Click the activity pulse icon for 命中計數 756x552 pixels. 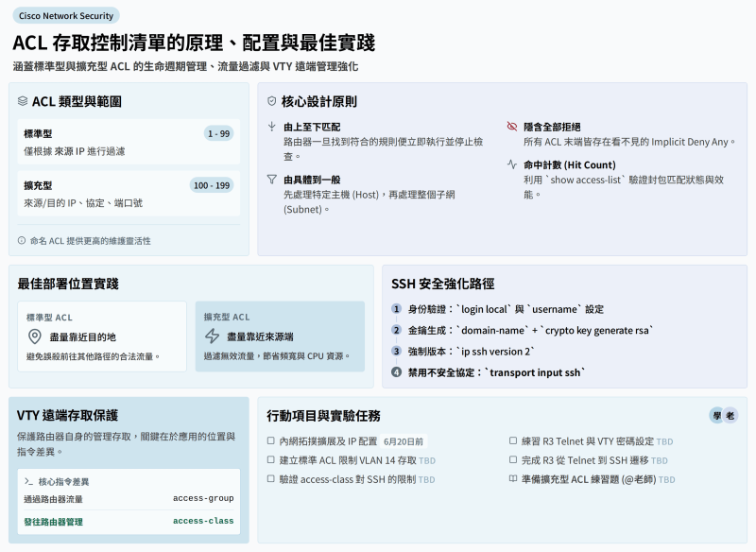512,164
